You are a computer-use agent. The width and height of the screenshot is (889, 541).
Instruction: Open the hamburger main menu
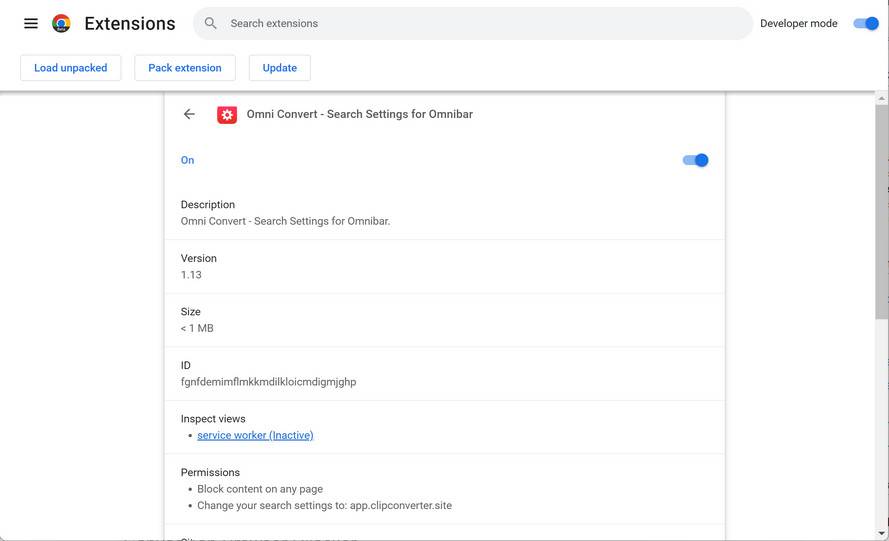[31, 23]
